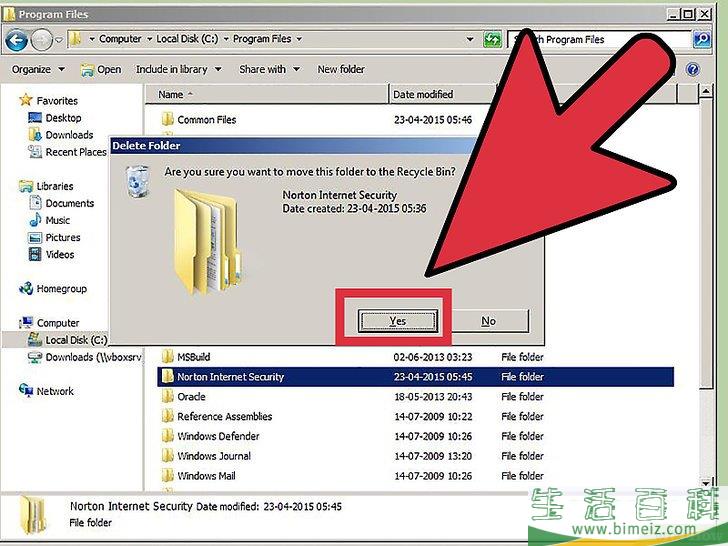Open the Include in library menu

tap(178, 69)
